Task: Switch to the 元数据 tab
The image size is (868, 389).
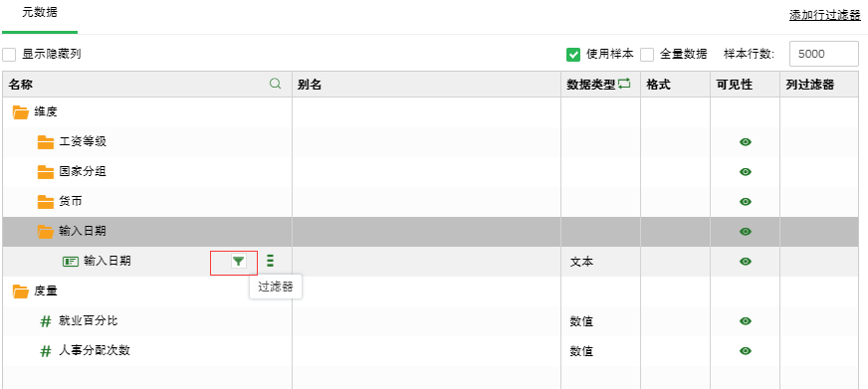Action: click(39, 13)
